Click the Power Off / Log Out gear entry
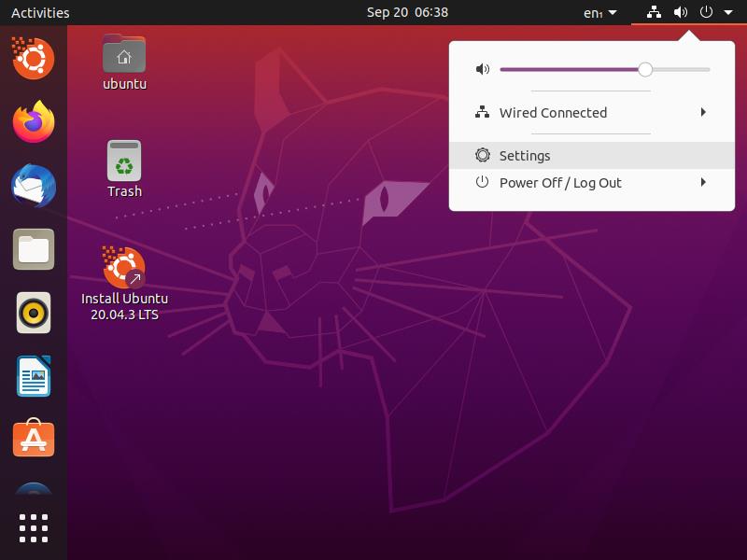747x560 pixels. [559, 183]
